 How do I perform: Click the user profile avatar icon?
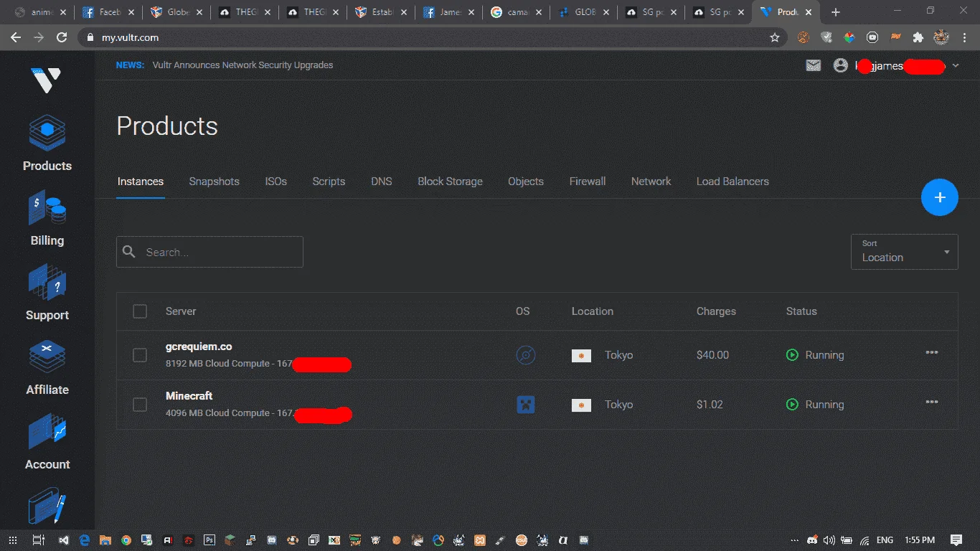840,65
